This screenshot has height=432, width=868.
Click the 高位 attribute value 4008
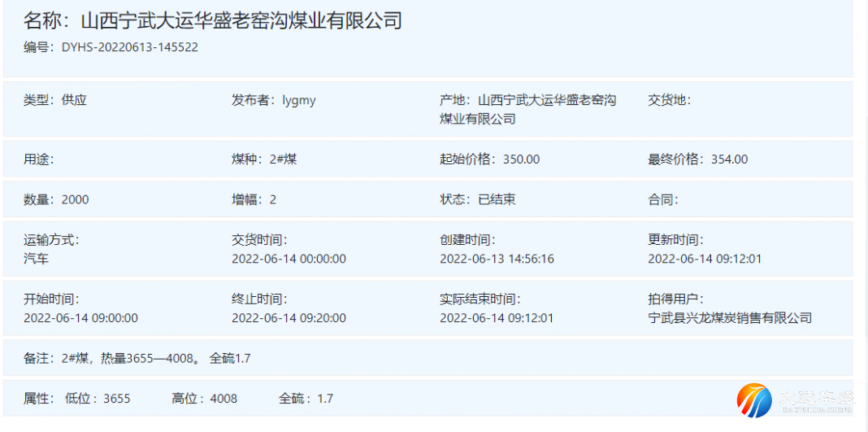[224, 399]
